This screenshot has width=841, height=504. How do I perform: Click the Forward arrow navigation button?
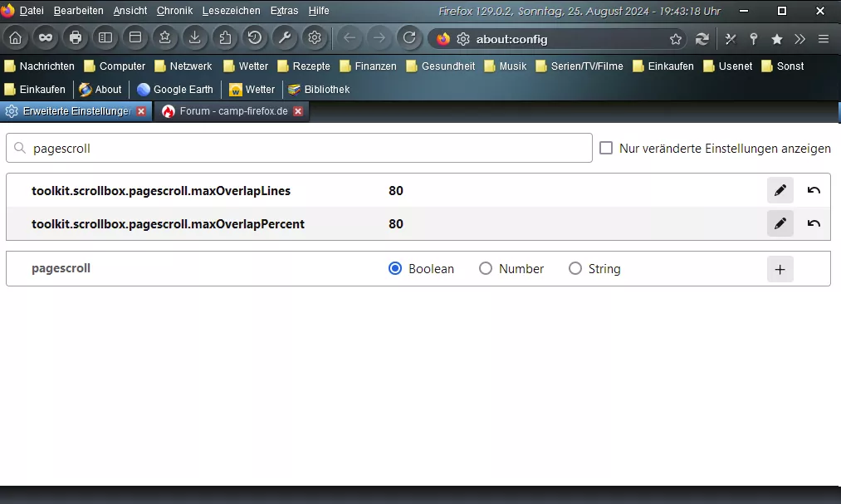tap(379, 38)
